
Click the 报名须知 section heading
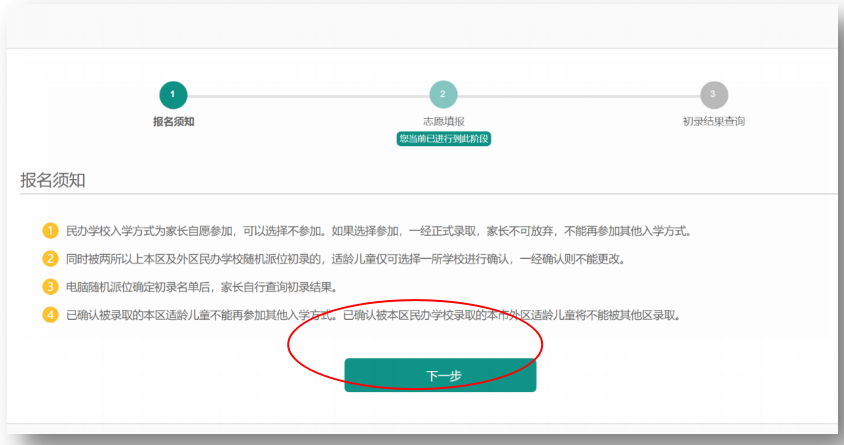point(53,180)
